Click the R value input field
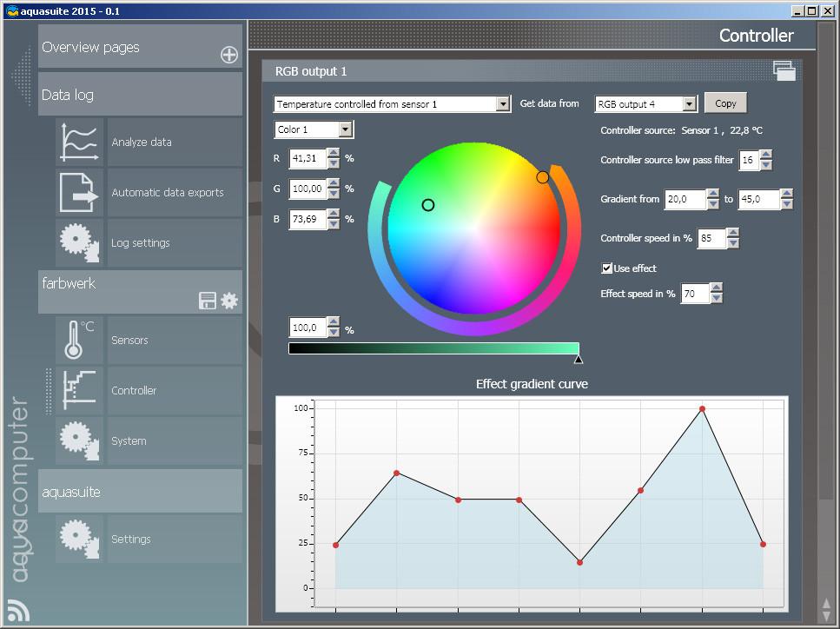This screenshot has height=629, width=840. coord(308,159)
